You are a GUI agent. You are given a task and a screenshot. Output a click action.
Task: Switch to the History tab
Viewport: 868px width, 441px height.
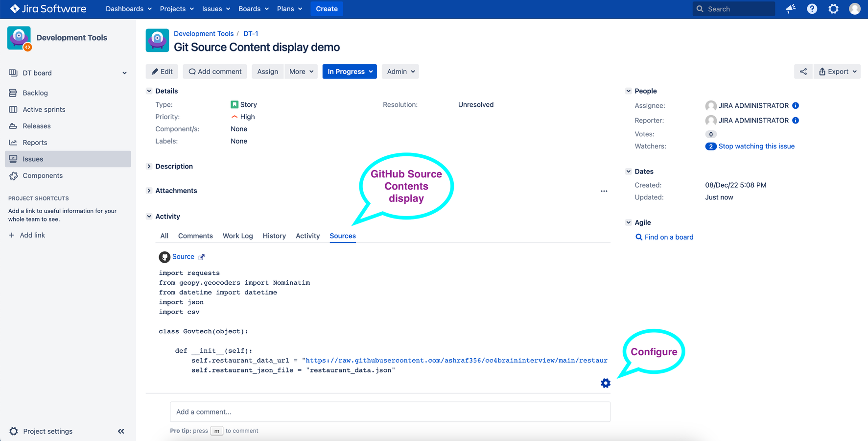pos(274,236)
